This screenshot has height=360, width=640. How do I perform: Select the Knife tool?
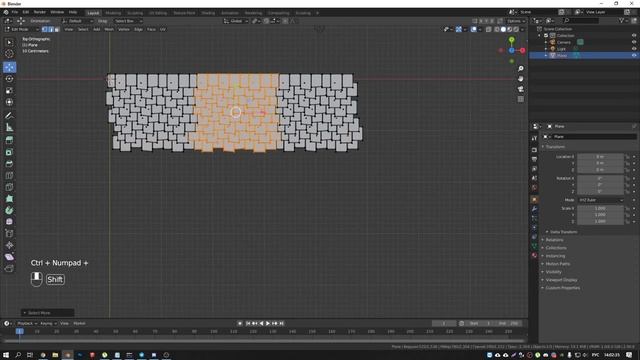(9, 187)
